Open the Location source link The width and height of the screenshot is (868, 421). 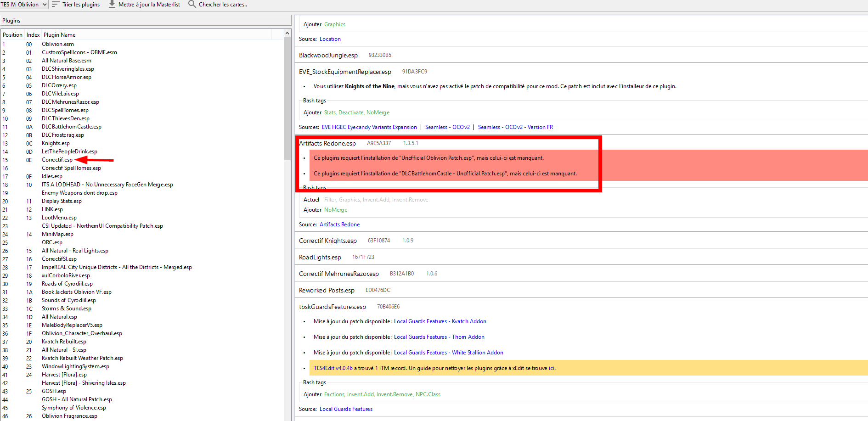[330, 39]
